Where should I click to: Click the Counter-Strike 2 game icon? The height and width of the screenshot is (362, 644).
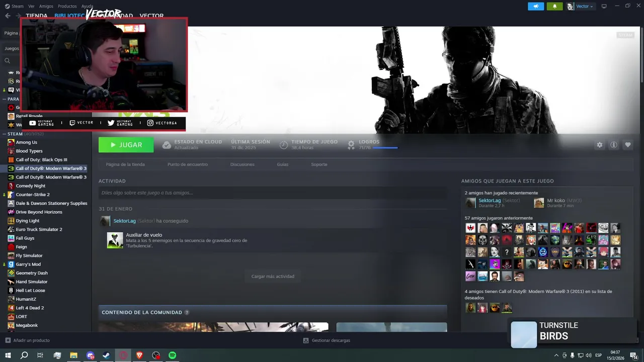pos(11,195)
